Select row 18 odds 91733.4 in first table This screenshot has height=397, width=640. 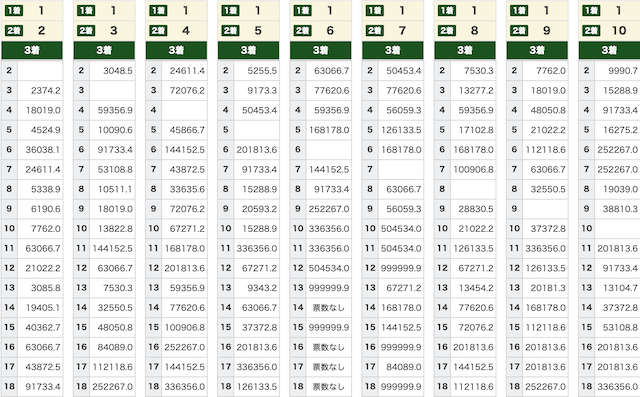pos(43,386)
